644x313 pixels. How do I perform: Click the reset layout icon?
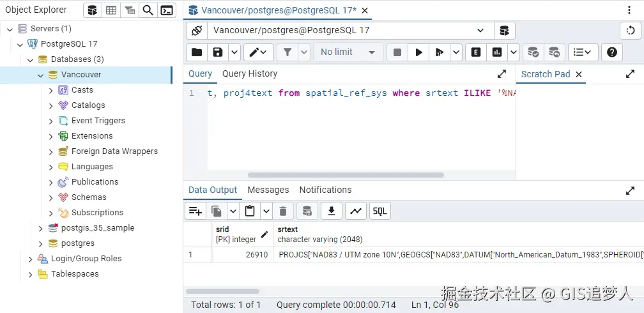[630, 31]
